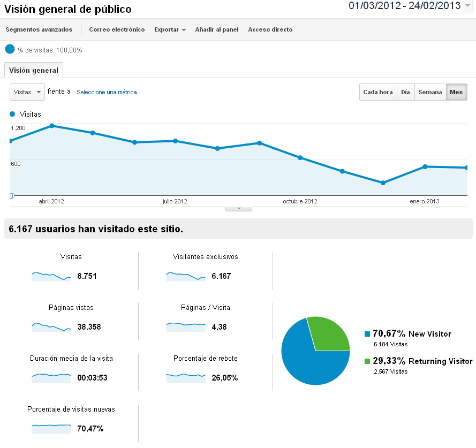
Task: Click the Páginas / Visita sparkline 4,38
Action: (x=186, y=327)
